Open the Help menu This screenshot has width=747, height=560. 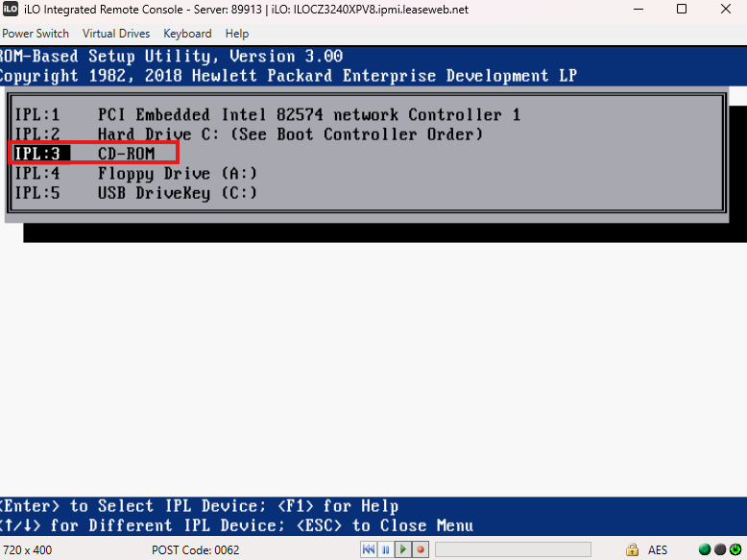pyautogui.click(x=237, y=34)
